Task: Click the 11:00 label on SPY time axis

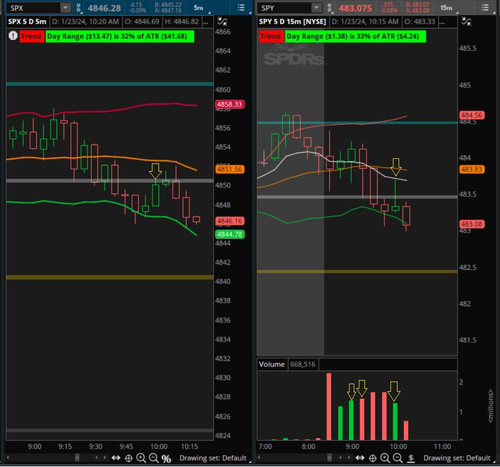Action: [x=442, y=446]
